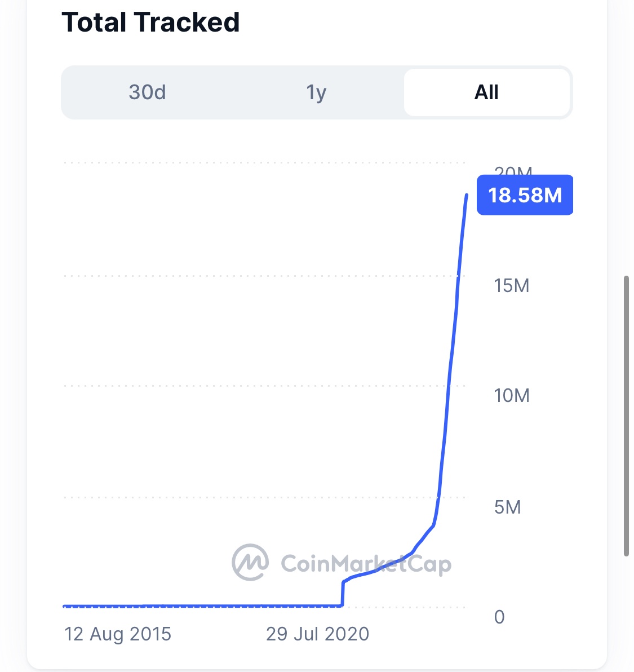Click the 12 Aug 2015 date label
634x672 pixels.
pos(118,634)
